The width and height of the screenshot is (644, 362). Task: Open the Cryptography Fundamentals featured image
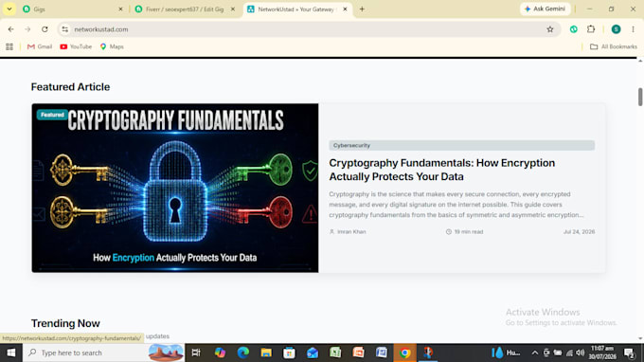point(175,188)
